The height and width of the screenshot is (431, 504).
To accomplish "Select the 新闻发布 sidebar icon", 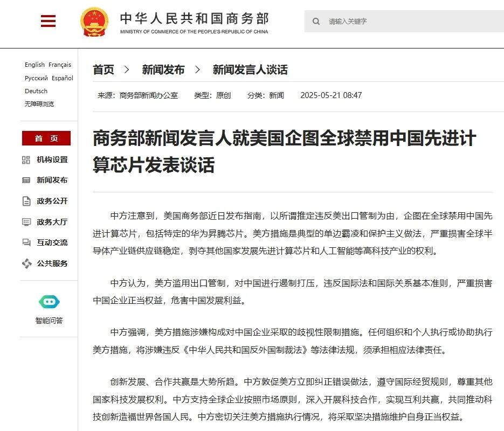I will click(x=25, y=180).
